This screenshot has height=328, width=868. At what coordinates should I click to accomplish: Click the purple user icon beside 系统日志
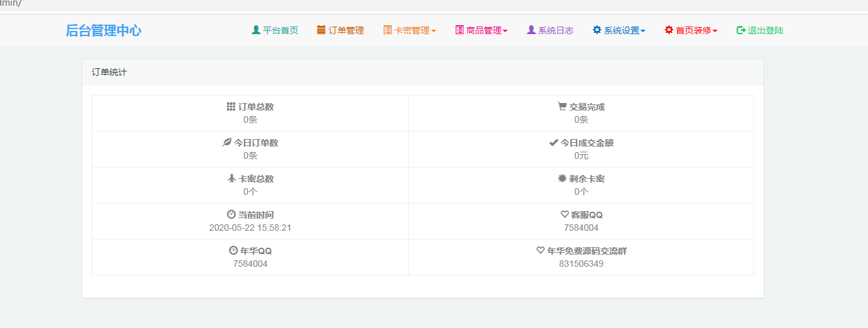point(531,30)
